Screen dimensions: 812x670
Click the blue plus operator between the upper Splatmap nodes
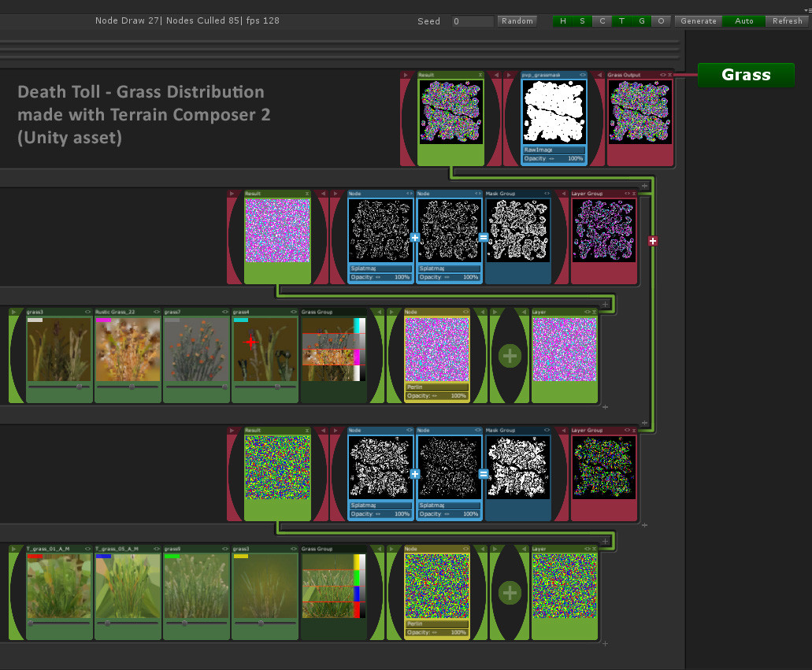tap(415, 238)
